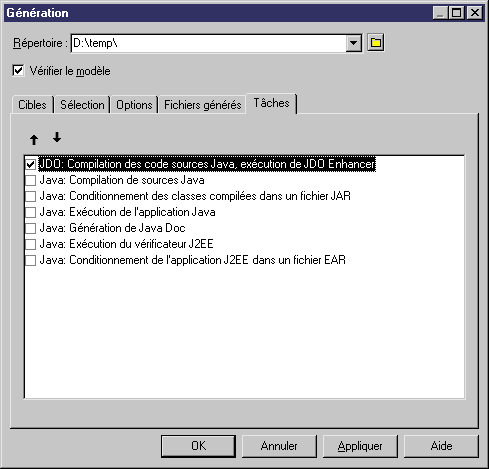Enable Exécution de l'application Java task

coord(30,212)
